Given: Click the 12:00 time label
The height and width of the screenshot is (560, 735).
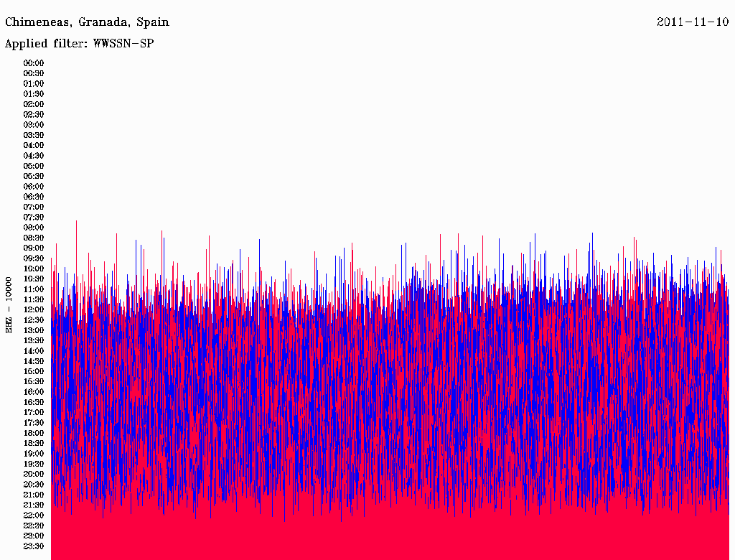Looking at the screenshot, I should click(34, 309).
